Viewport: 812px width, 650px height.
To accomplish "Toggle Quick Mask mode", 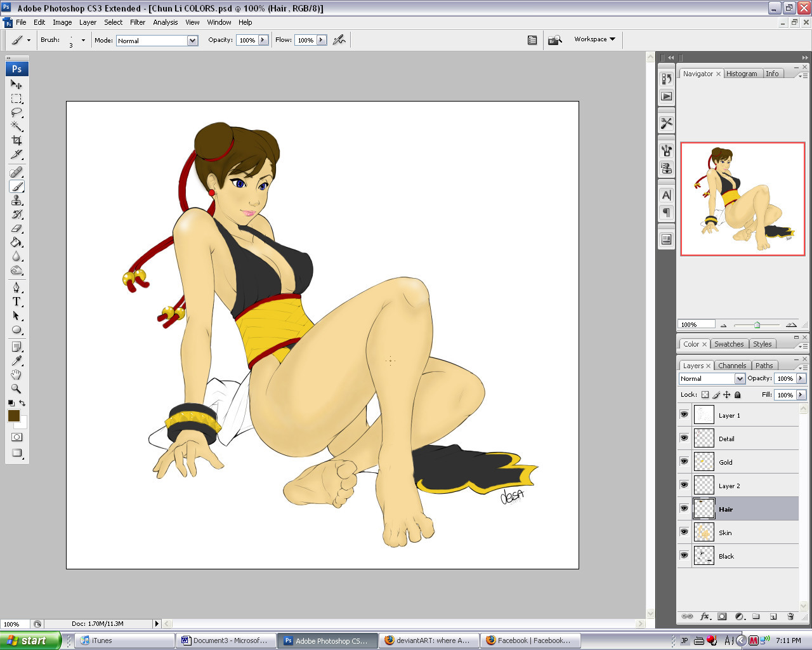I will tap(16, 437).
